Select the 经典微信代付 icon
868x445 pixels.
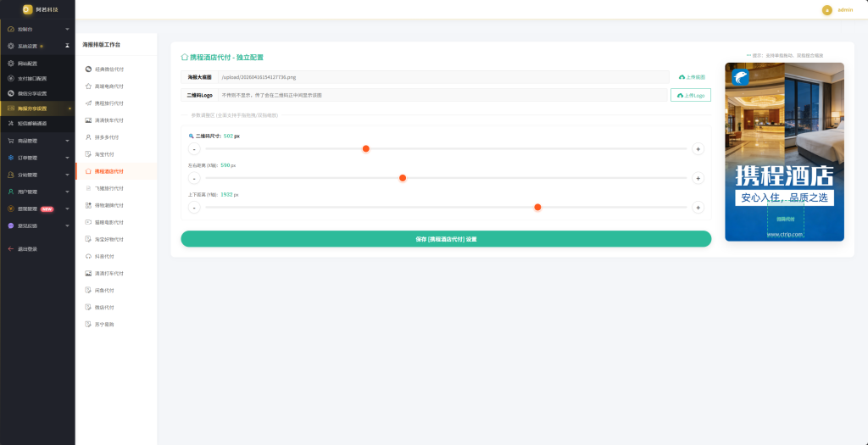point(88,70)
